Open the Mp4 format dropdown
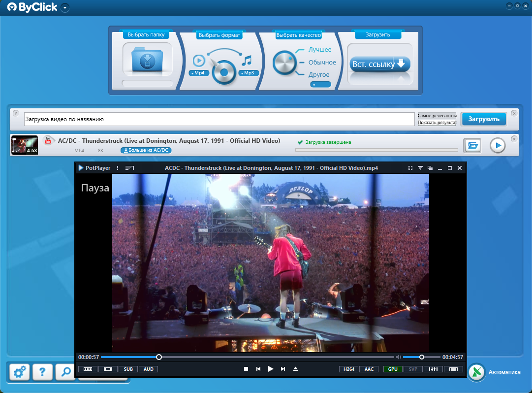This screenshot has height=393, width=532. pyautogui.click(x=198, y=72)
